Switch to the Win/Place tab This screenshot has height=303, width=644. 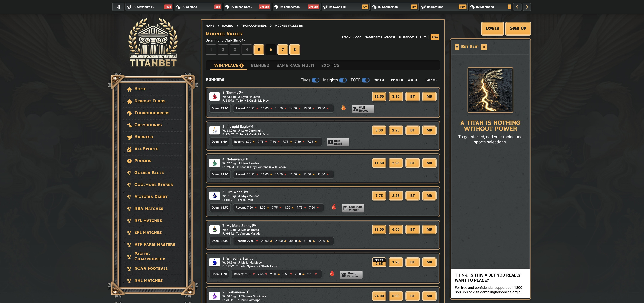point(229,65)
